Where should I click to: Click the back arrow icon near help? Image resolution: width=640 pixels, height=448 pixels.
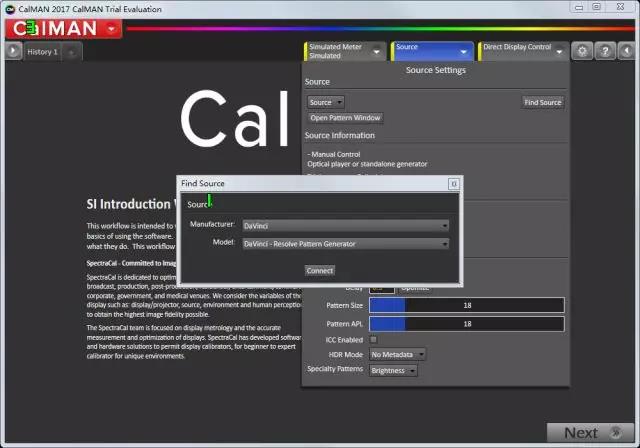click(627, 51)
